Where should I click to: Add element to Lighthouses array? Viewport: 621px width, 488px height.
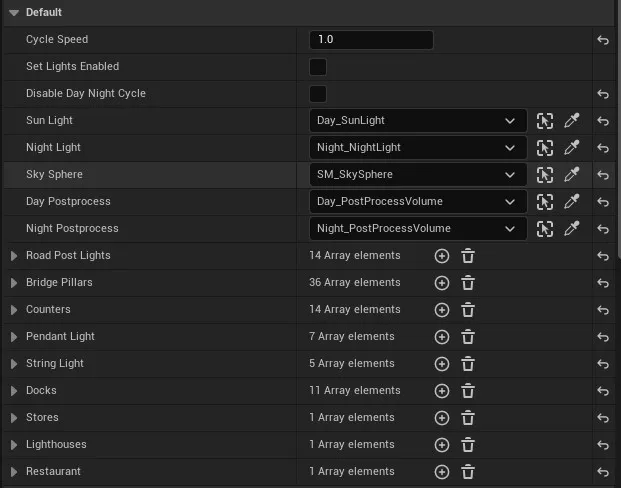point(442,445)
